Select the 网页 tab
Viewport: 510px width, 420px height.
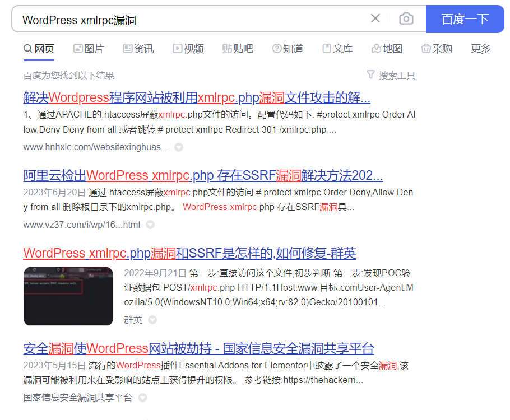(39, 49)
